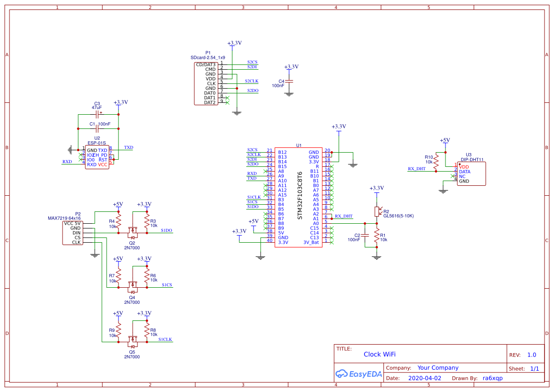
Task: Select the S1CLK net label near Q5
Action: (165, 339)
